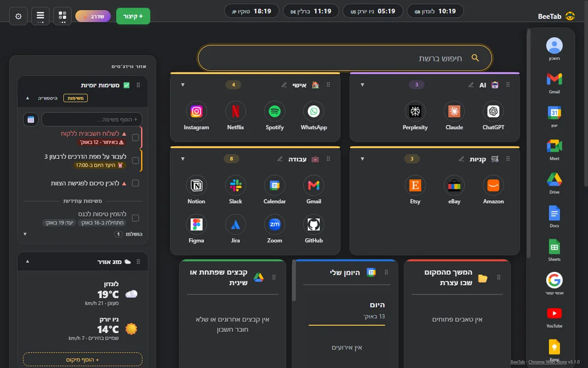Switch to the היסטוריה tab
588x368 pixels.
48,98
